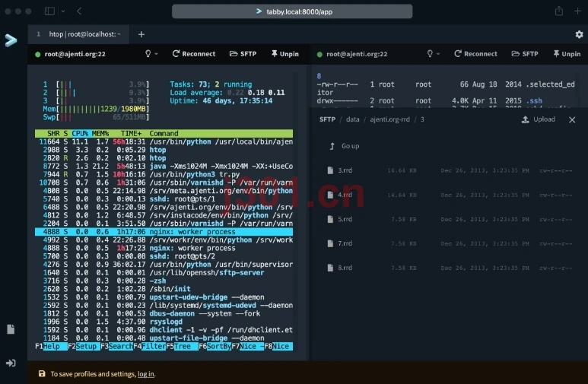This screenshot has width=588, height=384.
Task: Close the SFTP file browser panel
Action: tap(572, 119)
